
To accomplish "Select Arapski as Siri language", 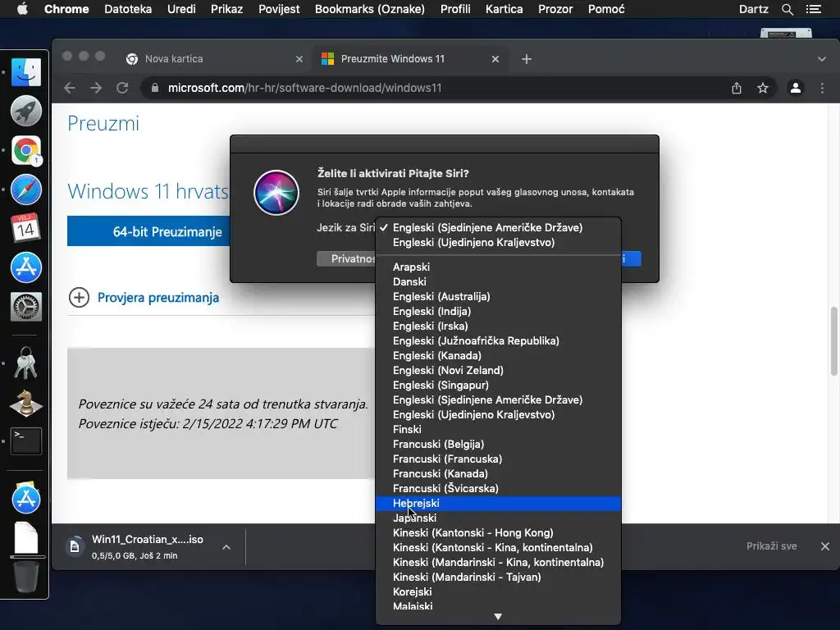I will (498, 267).
